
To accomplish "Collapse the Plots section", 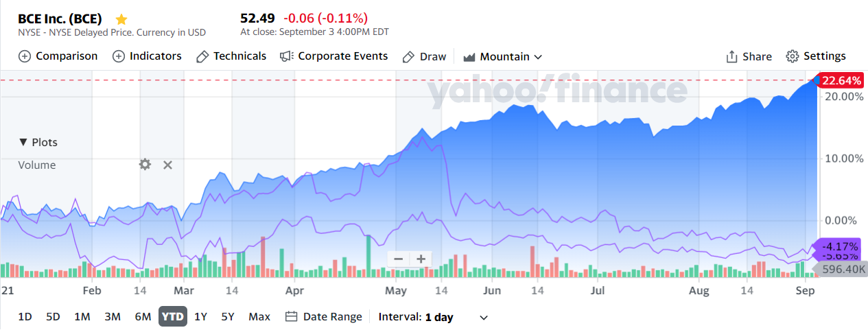I will coord(38,142).
